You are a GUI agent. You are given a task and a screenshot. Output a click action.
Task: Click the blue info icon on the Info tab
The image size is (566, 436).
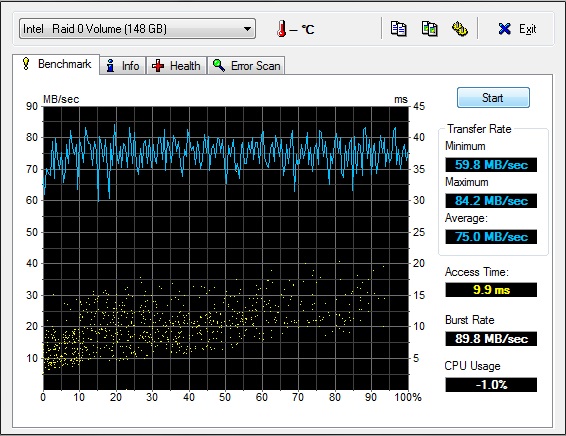tap(110, 66)
